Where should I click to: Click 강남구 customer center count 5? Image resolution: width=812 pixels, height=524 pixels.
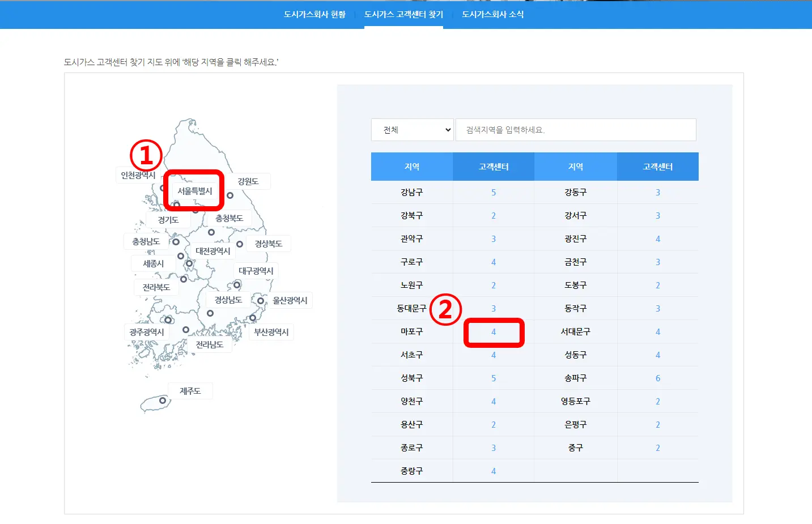493,192
